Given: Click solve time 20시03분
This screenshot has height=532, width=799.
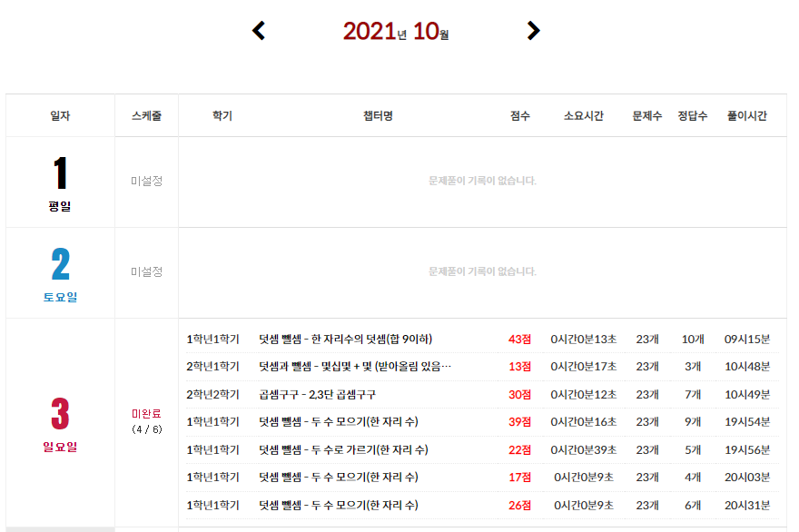Looking at the screenshot, I should 747,478.
